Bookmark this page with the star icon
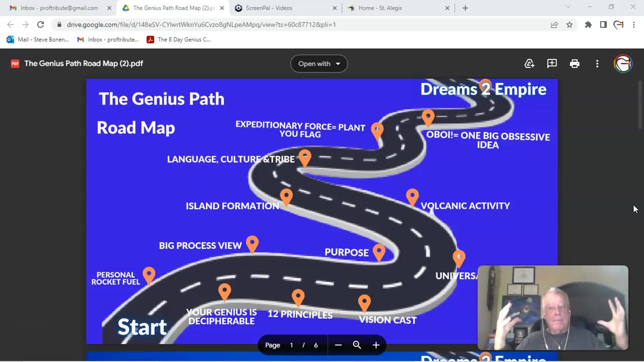This screenshot has width=644, height=362. (570, 24)
